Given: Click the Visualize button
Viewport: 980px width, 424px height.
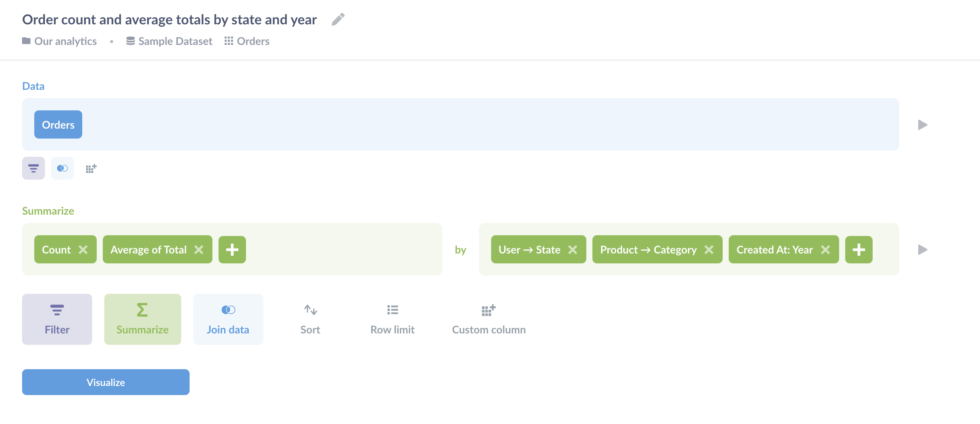Looking at the screenshot, I should (x=106, y=382).
